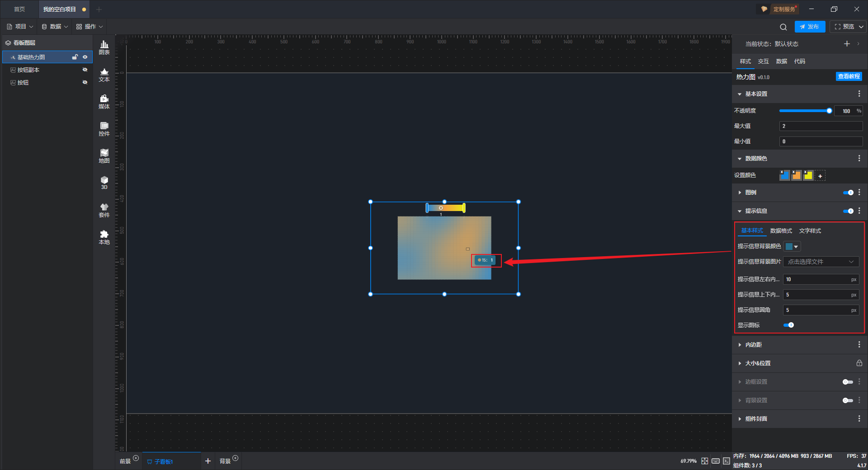The height and width of the screenshot is (470, 868).
Task: Open the 文本 text components panel
Action: coord(104,75)
